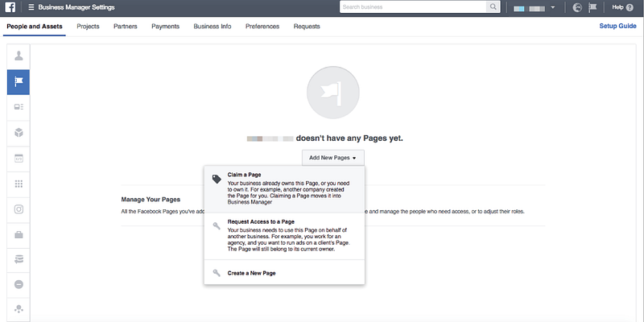Open the briefcase icon in sidebar
This screenshot has width=644, height=322.
(x=19, y=235)
